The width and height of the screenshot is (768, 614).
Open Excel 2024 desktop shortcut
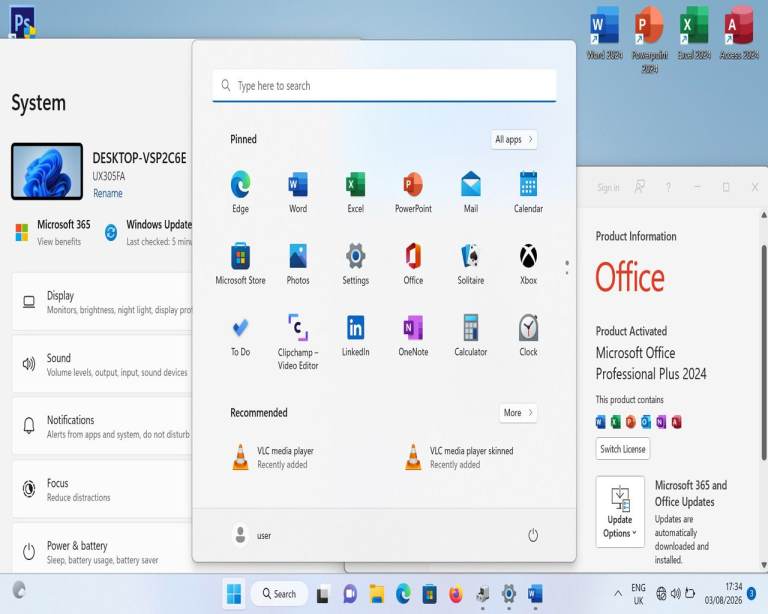tap(694, 33)
